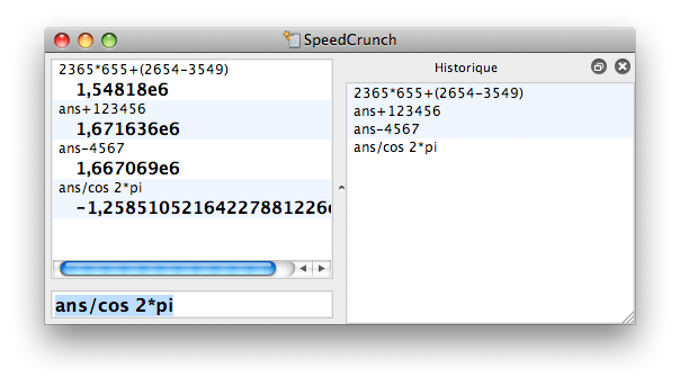Float the Historique panel with detach icon

pyautogui.click(x=598, y=67)
